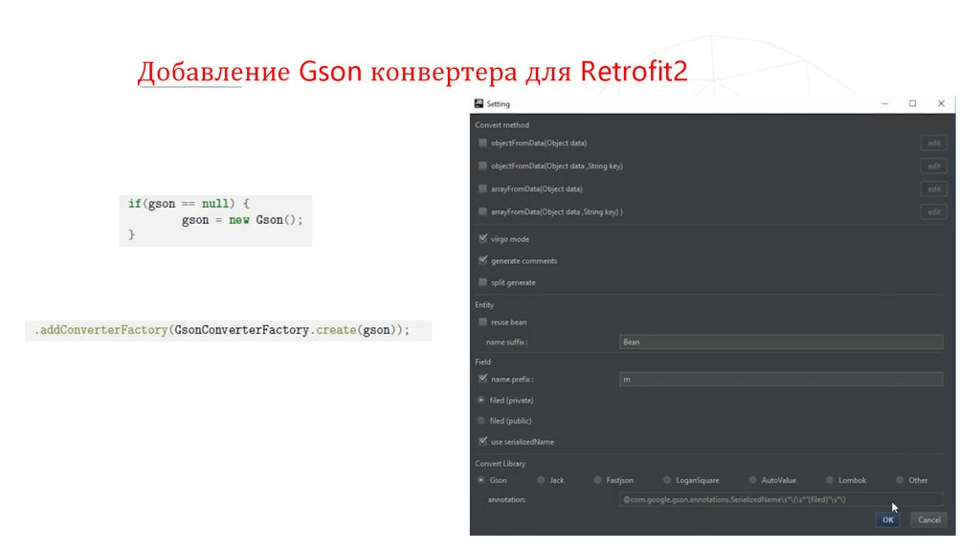980x549 pixels.
Task: Disable generate comments option
Action: click(482, 260)
